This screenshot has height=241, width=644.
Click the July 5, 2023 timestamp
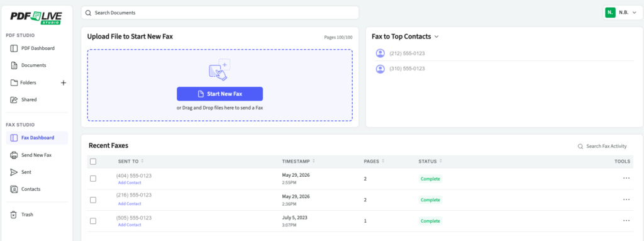point(294,218)
